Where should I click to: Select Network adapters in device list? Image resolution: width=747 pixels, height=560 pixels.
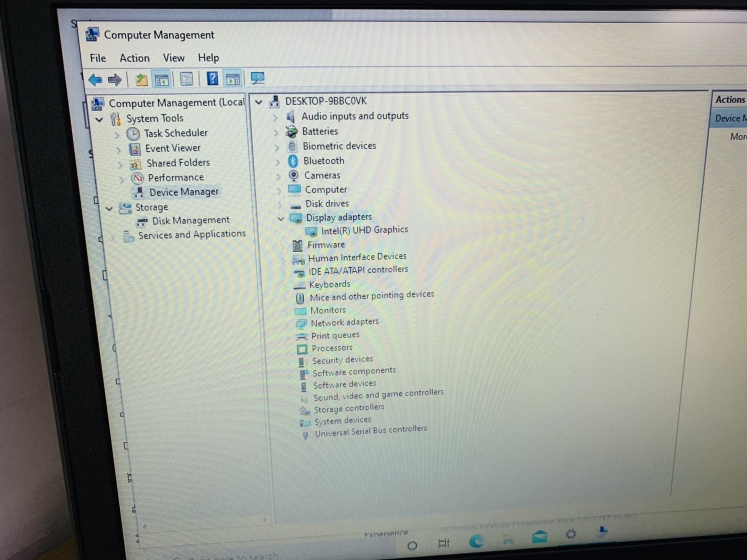pos(344,322)
